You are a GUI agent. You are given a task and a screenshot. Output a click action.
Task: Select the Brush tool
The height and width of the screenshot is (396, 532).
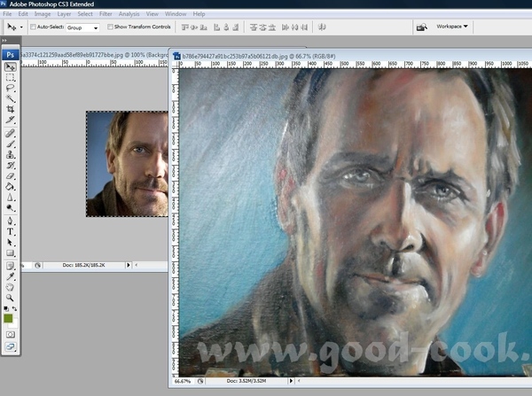10,144
